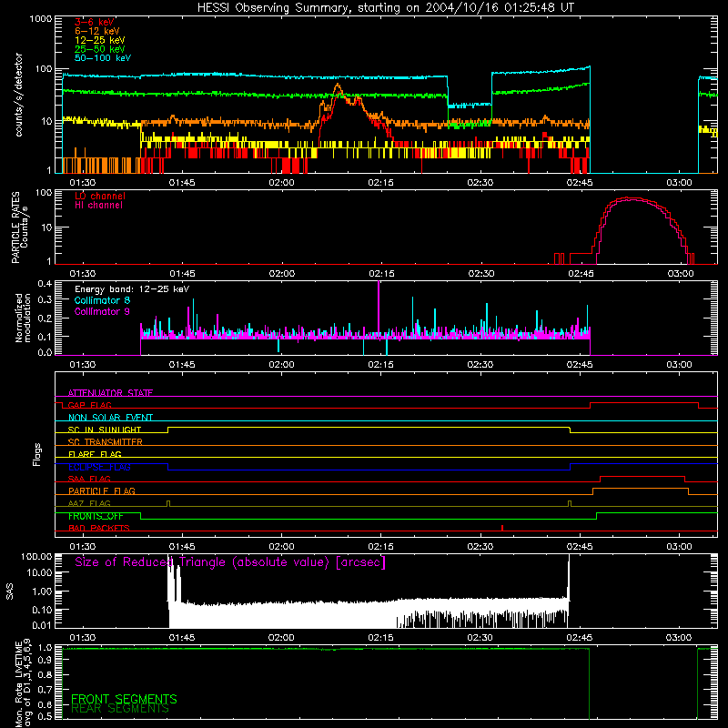728x728 pixels.
Task: Click the SAS spike near 02:43
Action: pos(568,581)
